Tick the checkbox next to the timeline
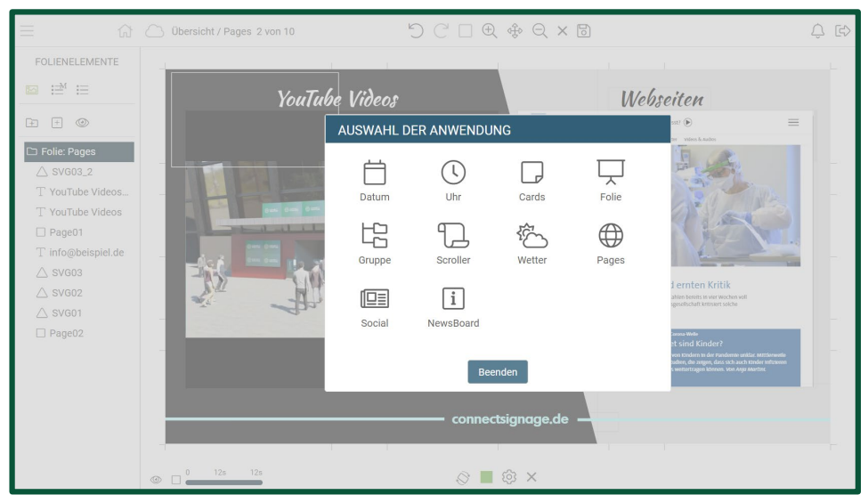This screenshot has width=868, height=503. 175,480
